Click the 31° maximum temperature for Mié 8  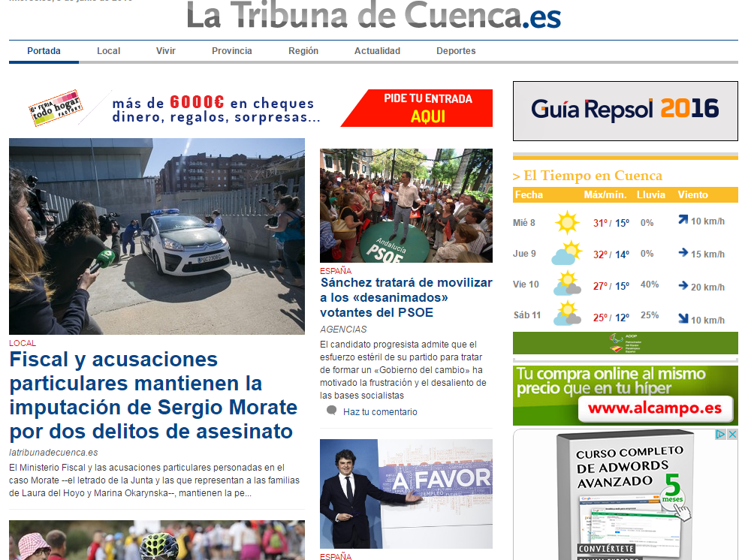(601, 223)
